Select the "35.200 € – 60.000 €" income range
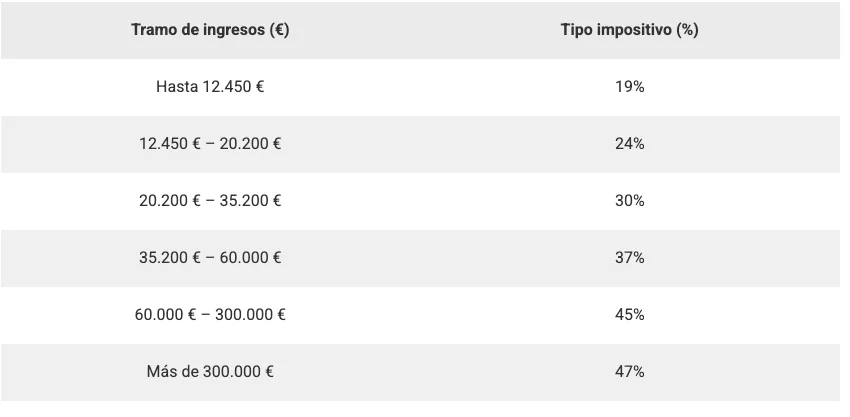850x417 pixels. click(x=210, y=258)
